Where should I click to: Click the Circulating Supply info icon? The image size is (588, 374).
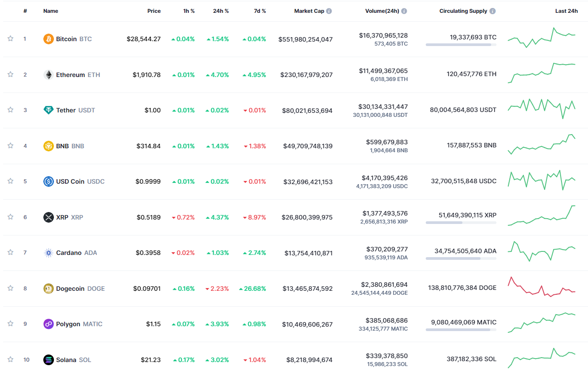tap(493, 11)
